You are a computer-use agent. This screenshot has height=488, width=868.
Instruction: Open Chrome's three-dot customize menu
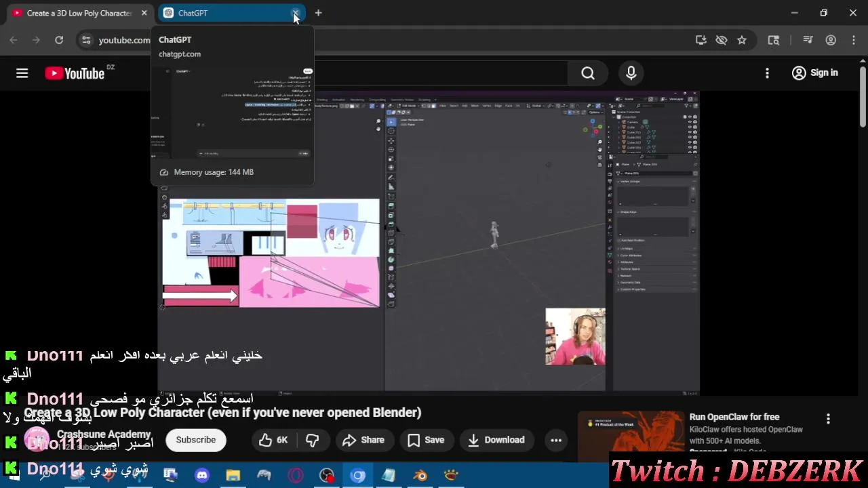pyautogui.click(x=853, y=40)
